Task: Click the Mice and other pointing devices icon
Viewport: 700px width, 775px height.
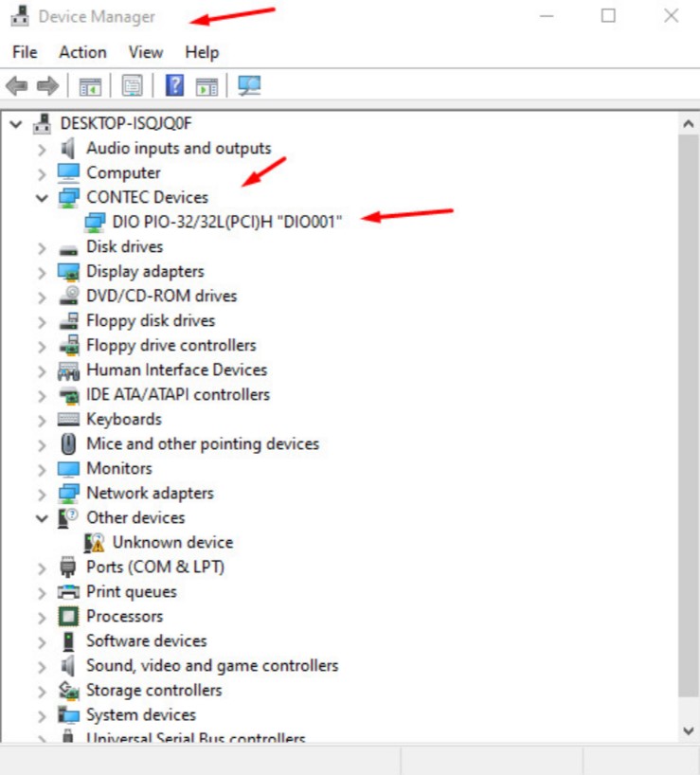Action: 68,443
